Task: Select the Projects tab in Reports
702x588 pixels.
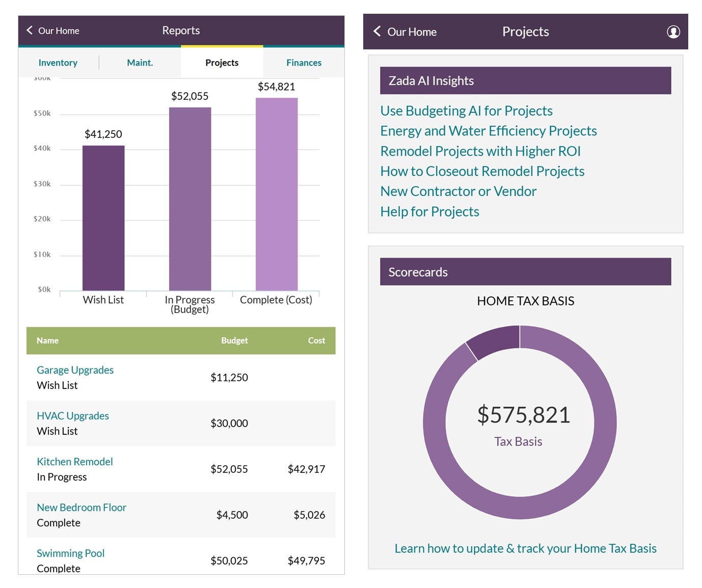Action: coord(222,62)
